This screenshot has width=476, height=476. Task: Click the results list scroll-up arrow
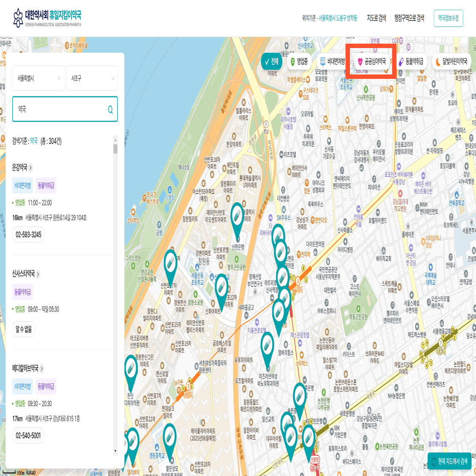[115, 140]
